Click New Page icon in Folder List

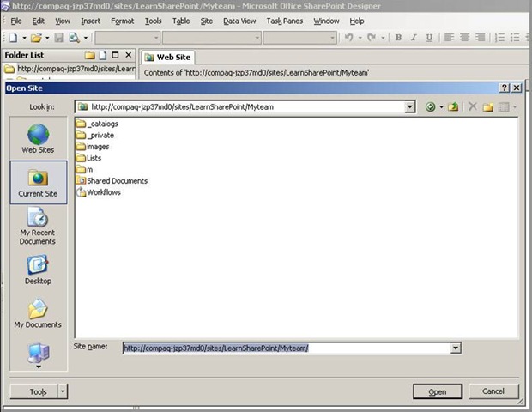tap(103, 55)
